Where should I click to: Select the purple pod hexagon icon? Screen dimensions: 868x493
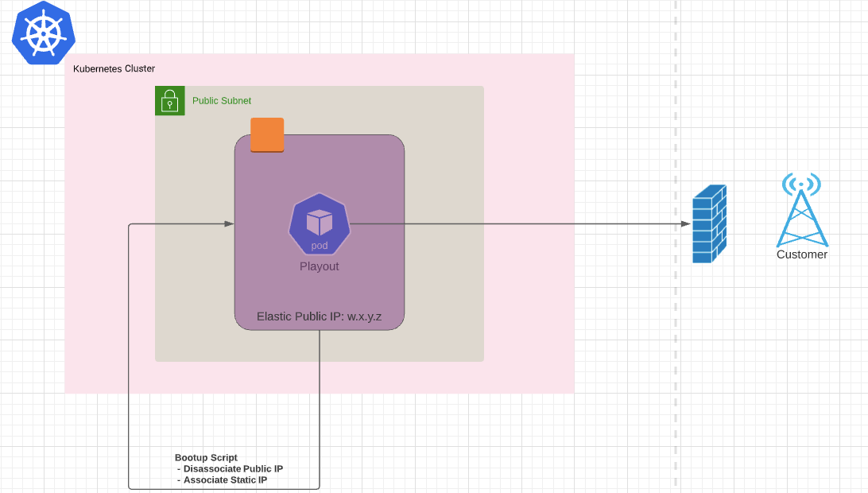tap(320, 225)
